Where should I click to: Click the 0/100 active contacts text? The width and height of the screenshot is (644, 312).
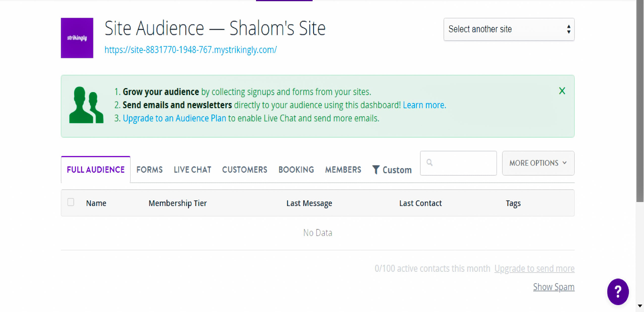point(432,268)
